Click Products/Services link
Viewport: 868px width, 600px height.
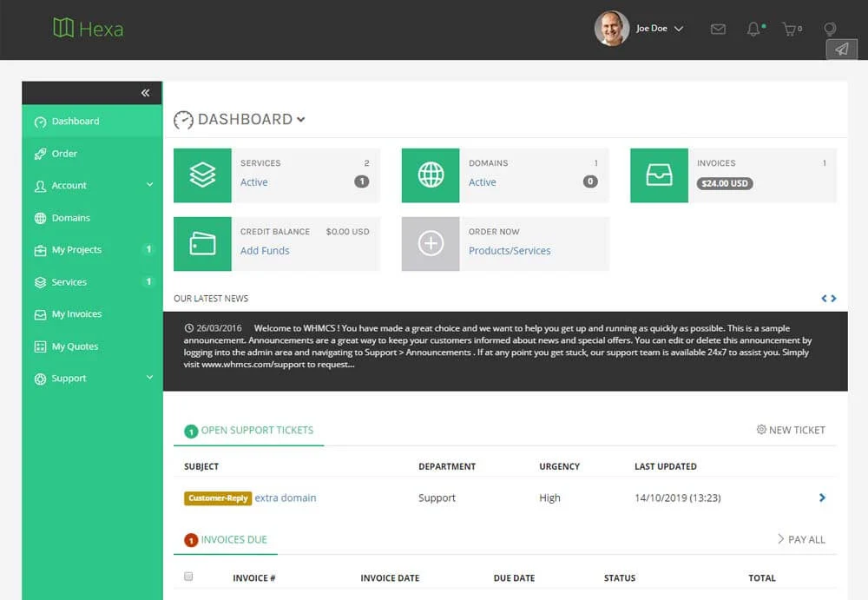coord(510,251)
